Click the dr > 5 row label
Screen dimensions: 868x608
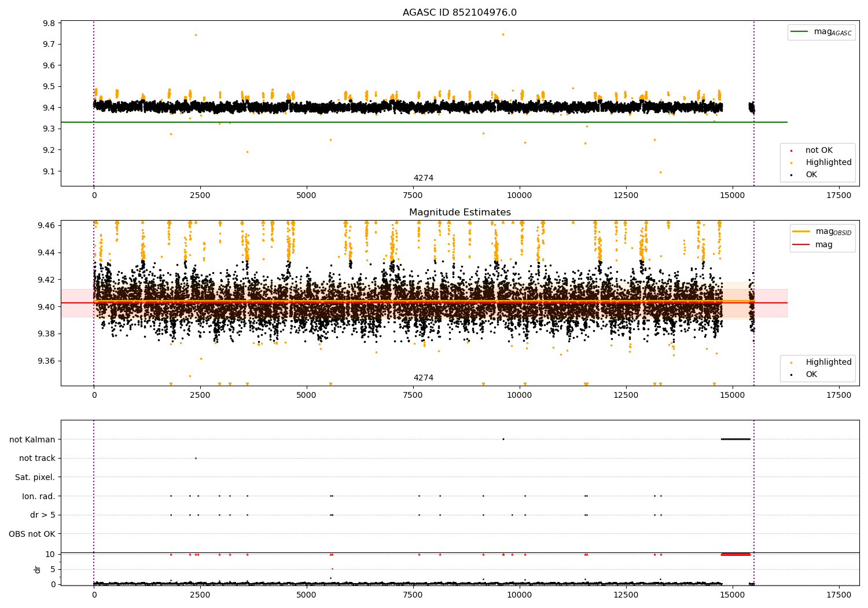43,515
